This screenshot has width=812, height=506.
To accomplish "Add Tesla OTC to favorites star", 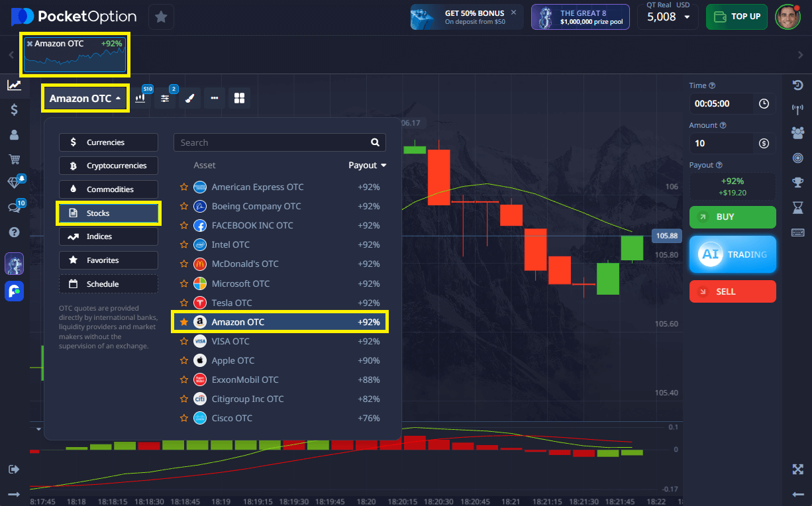I will click(x=184, y=303).
